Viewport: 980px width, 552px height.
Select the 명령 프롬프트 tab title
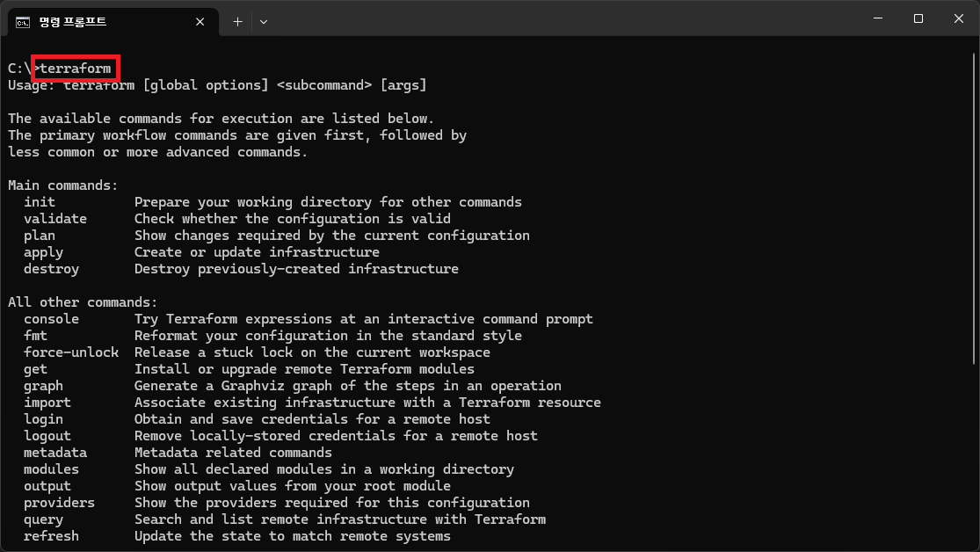coord(73,21)
